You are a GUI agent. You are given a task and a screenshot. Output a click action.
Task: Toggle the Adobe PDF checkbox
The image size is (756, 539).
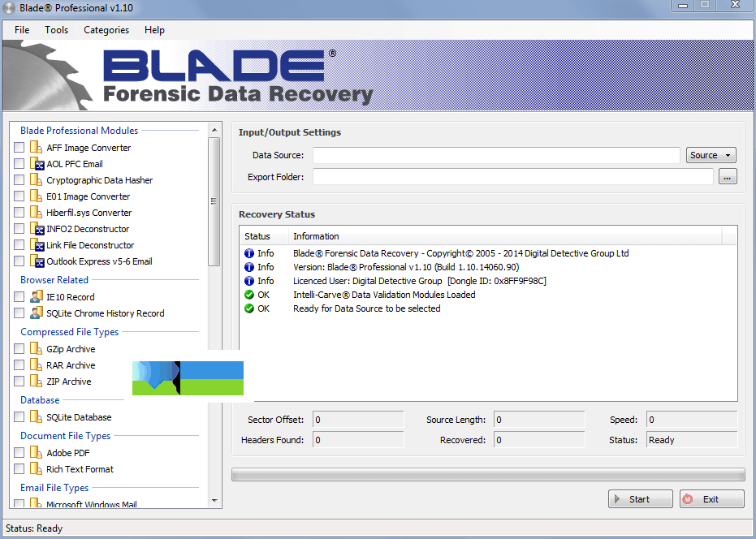click(19, 452)
